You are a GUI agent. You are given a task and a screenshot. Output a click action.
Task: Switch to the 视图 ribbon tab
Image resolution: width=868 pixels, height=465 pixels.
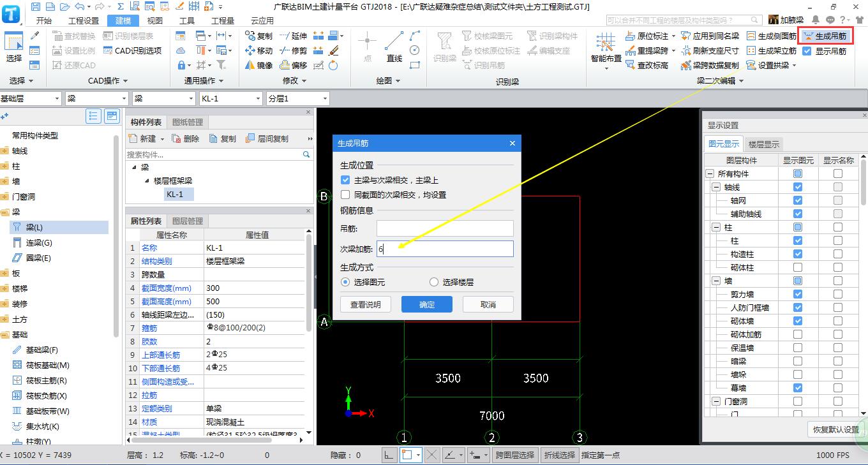click(x=155, y=21)
